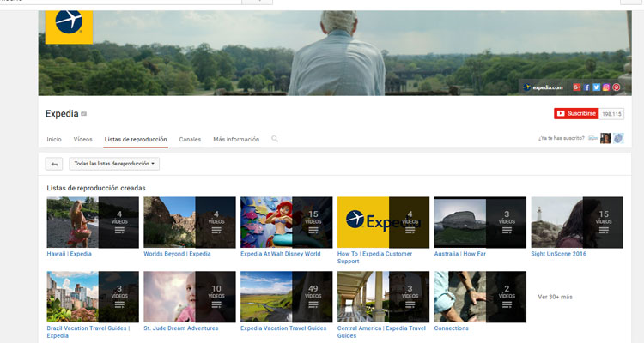Click the playlist icon on Worlds Beyond overlay
Viewport: 644px width, 343px height.
216,230
